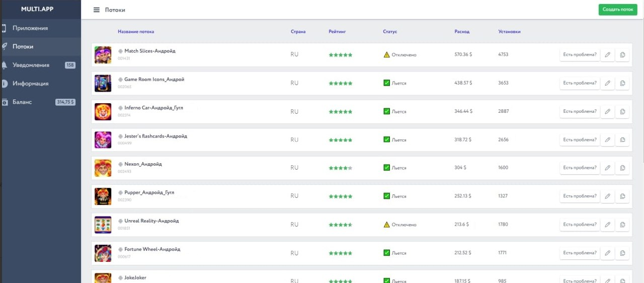Image resolution: width=644 pixels, height=283 pixels.
Task: Click the Льется status of Nexon_Андройд
Action: tap(395, 168)
